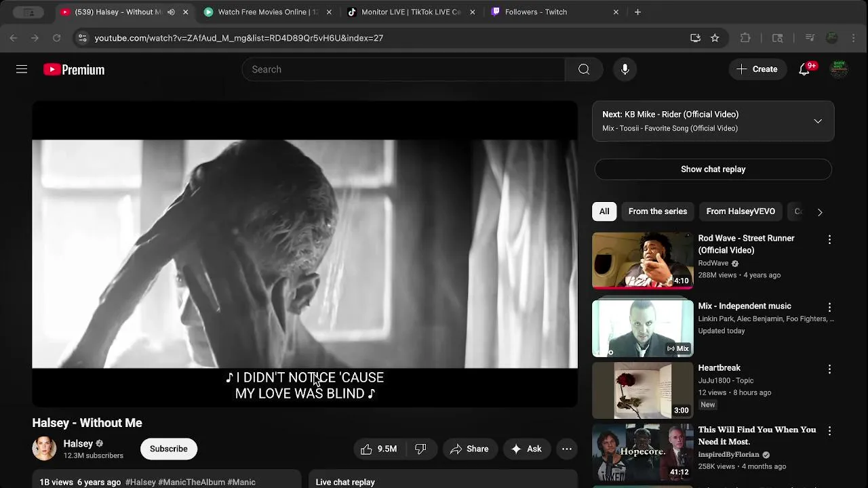Open Heartbreak video title

(x=719, y=368)
